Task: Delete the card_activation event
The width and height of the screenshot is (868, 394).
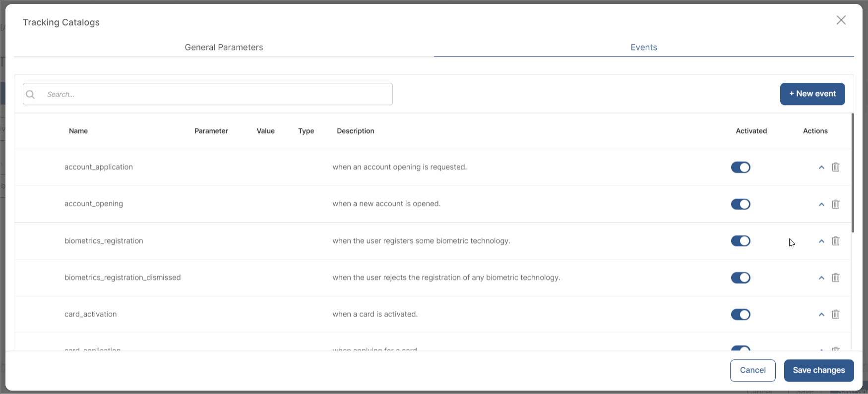Action: (836, 314)
